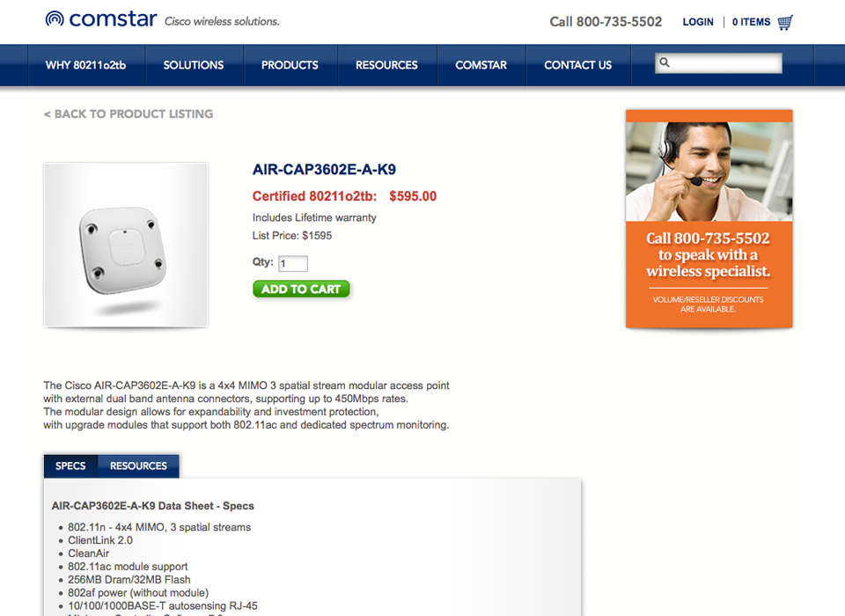Open the RESOURCES navigation menu
This screenshot has width=845, height=616.
tap(386, 65)
